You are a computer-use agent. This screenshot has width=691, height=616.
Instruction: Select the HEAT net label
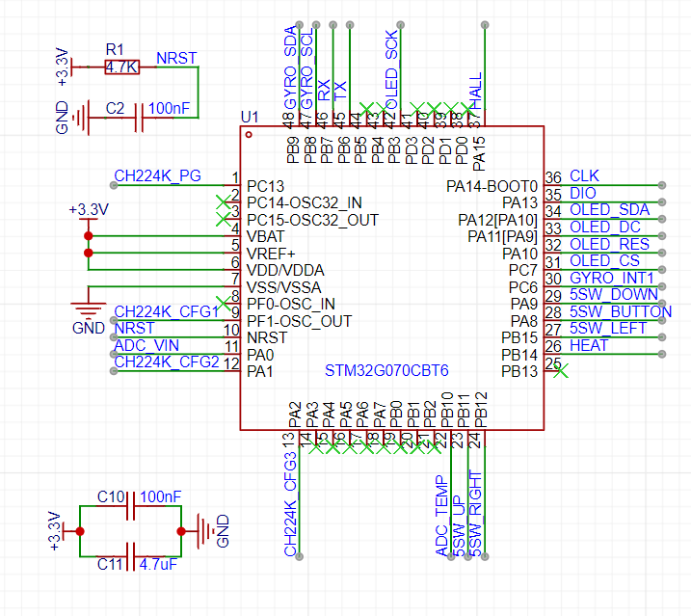pos(589,345)
